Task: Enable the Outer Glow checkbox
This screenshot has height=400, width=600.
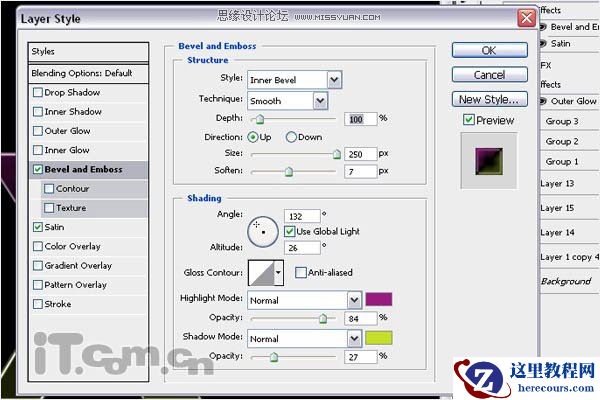Action: [x=38, y=131]
